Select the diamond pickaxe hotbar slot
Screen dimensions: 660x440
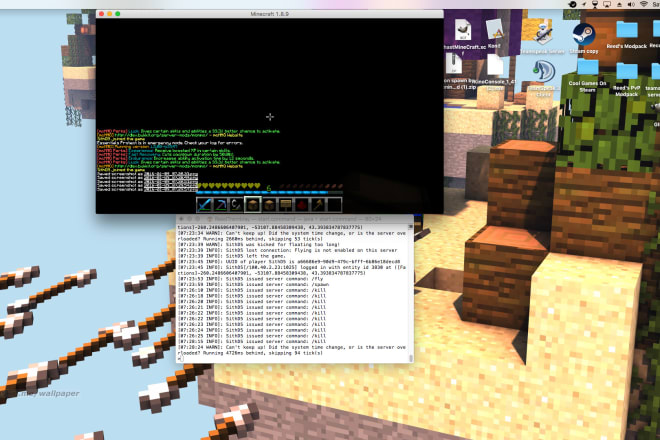[221, 205]
